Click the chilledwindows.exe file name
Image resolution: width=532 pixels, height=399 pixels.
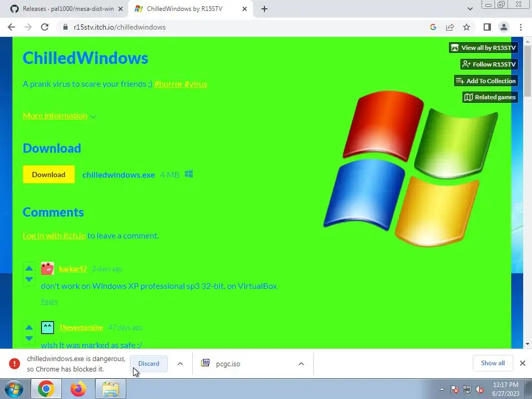pos(118,175)
